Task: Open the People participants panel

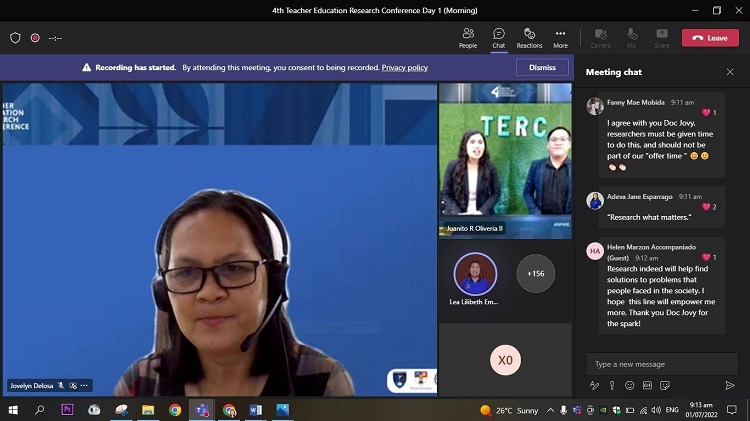Action: (x=468, y=38)
